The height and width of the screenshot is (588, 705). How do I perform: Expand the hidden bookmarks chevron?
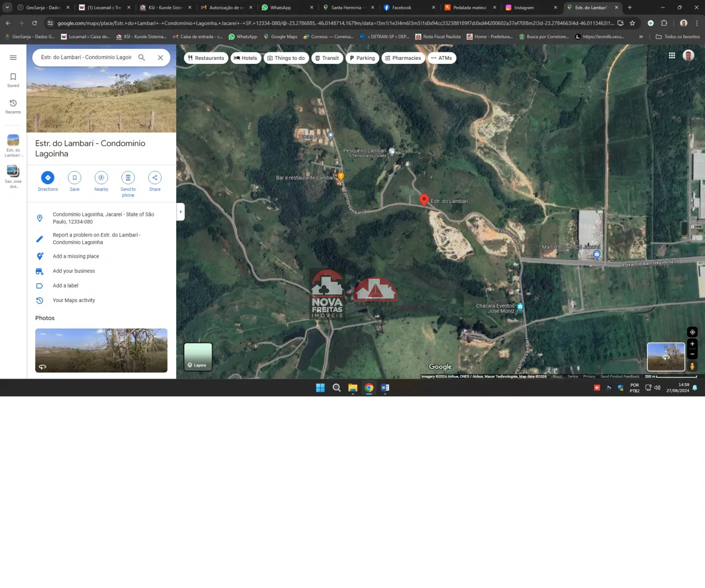tap(641, 37)
